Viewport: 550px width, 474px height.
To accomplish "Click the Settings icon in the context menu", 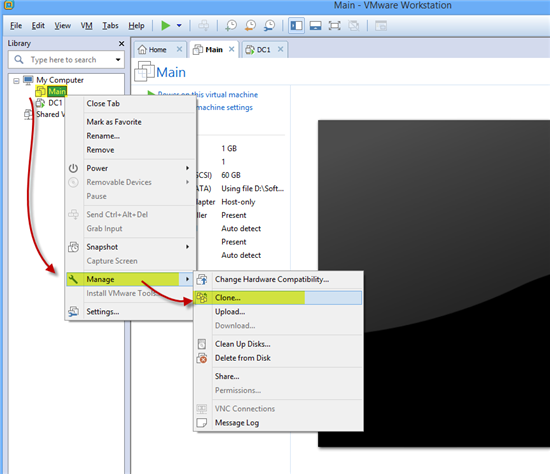I will pos(73,312).
